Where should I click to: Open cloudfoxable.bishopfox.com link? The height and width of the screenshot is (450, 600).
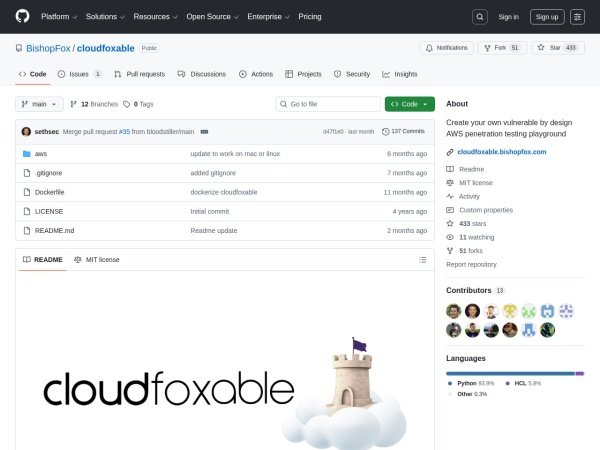pyautogui.click(x=502, y=152)
